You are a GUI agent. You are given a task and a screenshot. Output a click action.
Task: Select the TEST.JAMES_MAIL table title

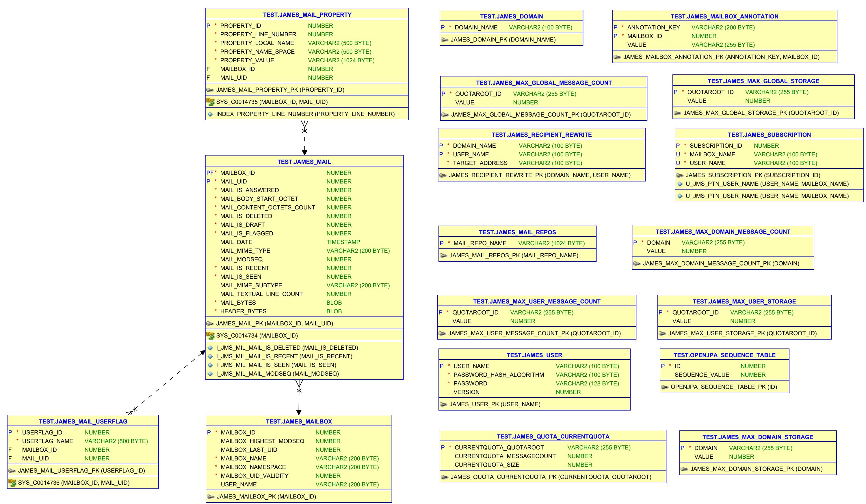[304, 162]
